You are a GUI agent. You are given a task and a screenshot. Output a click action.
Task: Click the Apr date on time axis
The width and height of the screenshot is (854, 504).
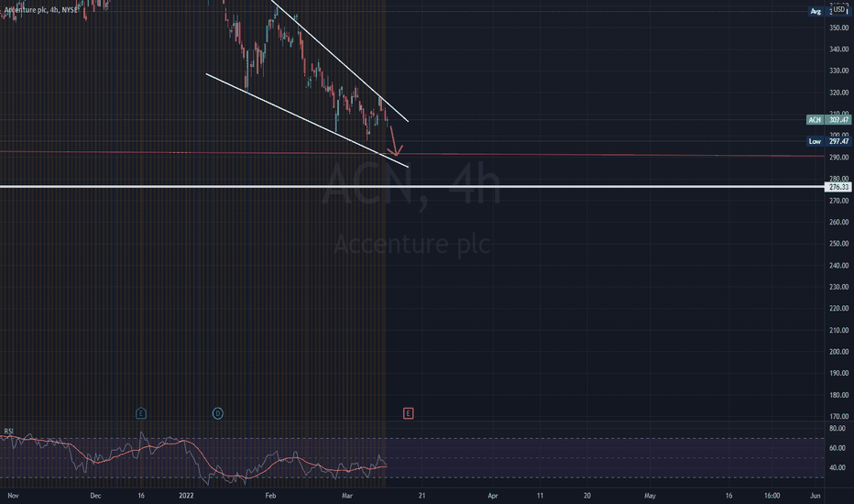[493, 496]
